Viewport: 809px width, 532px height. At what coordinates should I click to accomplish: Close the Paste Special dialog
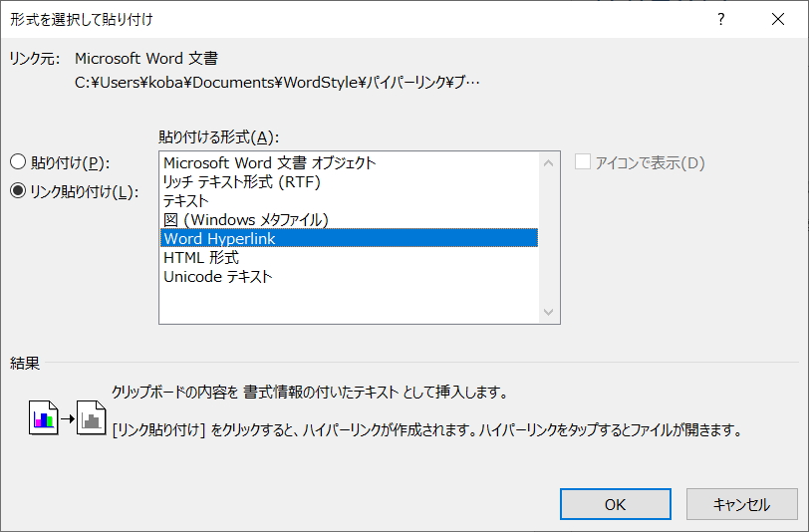tap(777, 19)
